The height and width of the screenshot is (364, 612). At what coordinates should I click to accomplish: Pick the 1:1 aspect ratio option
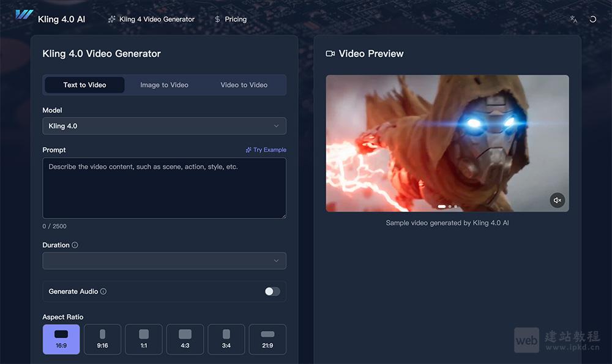[144, 340]
